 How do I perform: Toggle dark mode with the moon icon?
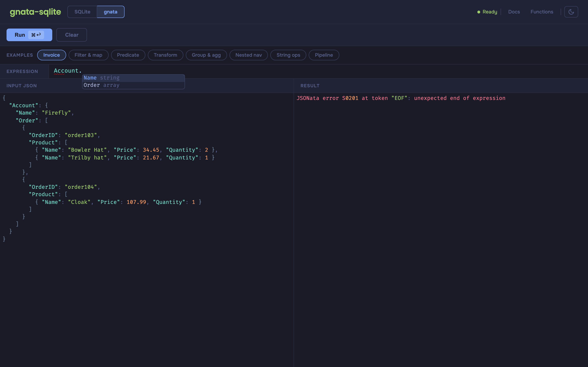click(571, 12)
